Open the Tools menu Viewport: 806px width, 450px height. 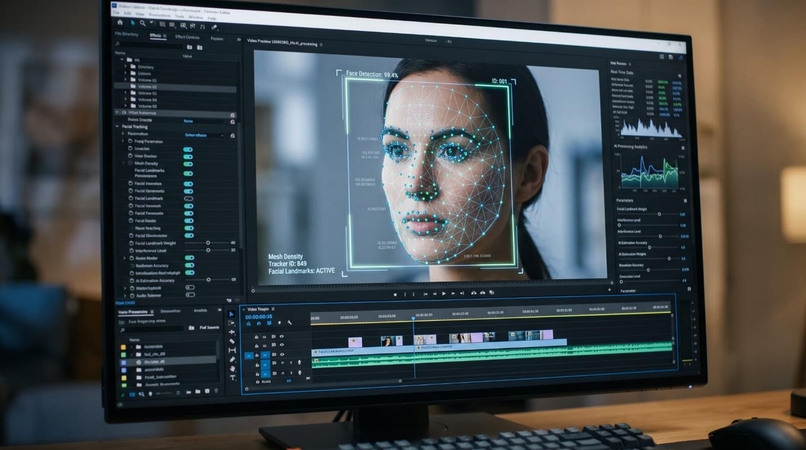pyautogui.click(x=179, y=16)
